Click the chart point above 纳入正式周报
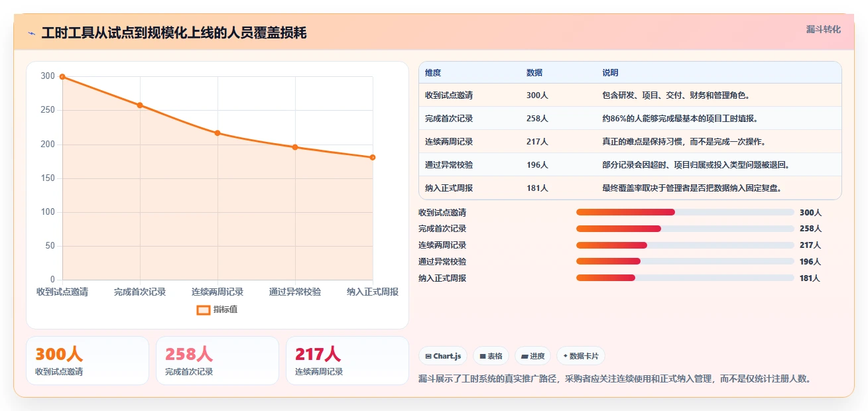The width and height of the screenshot is (868, 411). [373, 157]
